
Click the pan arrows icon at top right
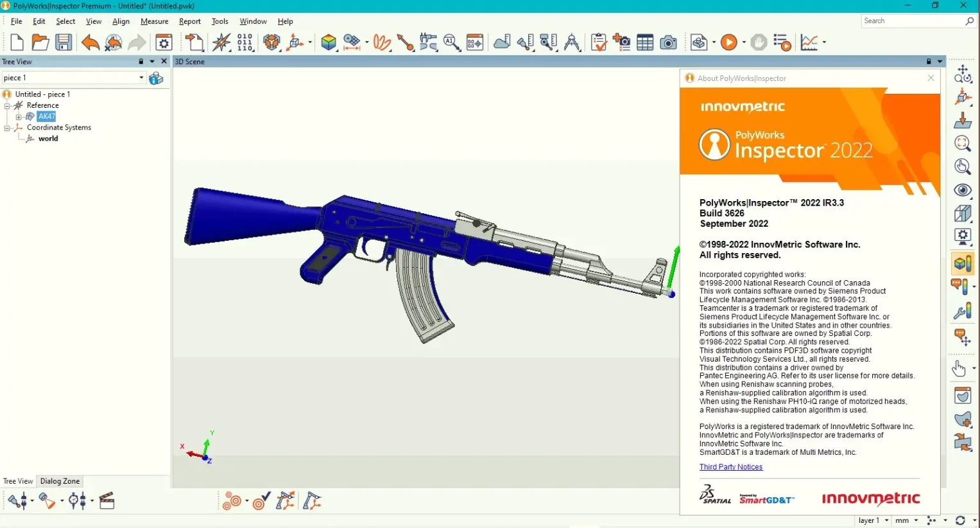click(962, 73)
